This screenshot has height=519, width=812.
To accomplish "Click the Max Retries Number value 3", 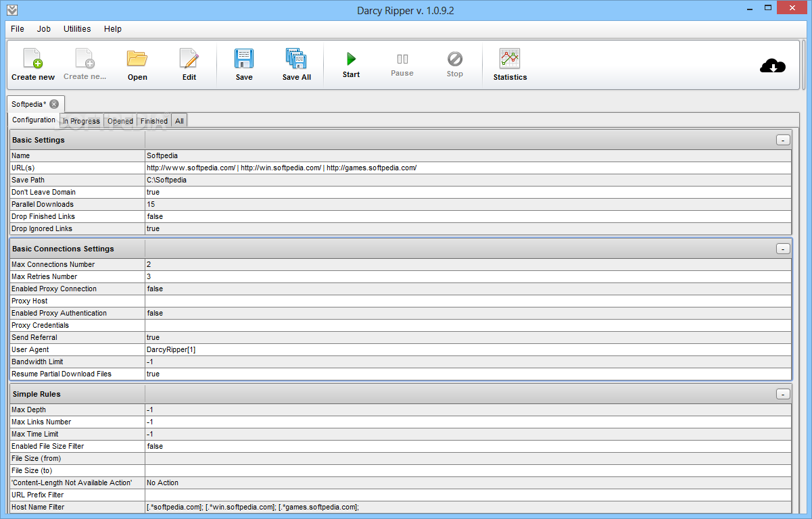I will coord(468,276).
